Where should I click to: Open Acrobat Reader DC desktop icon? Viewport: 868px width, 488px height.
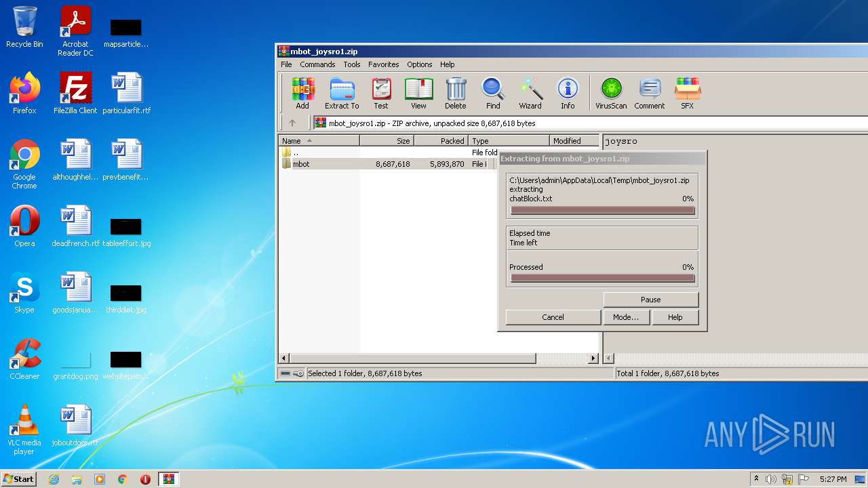[x=75, y=31]
